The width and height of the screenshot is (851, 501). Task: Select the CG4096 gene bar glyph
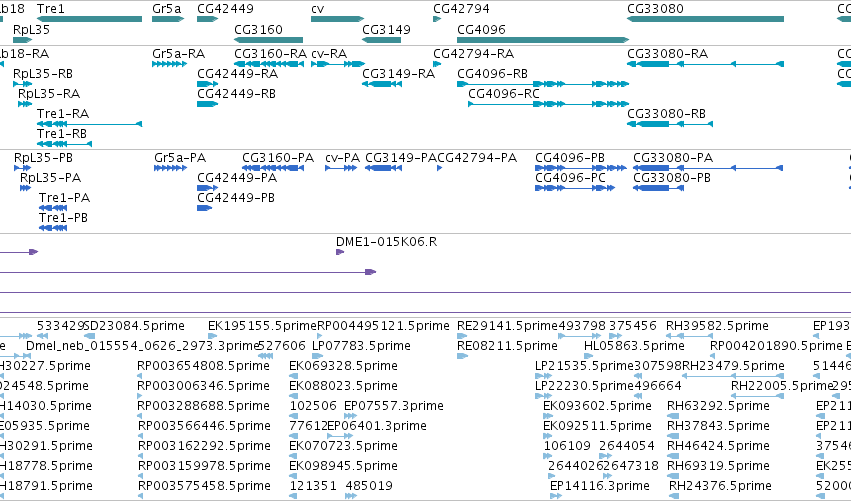tap(543, 40)
